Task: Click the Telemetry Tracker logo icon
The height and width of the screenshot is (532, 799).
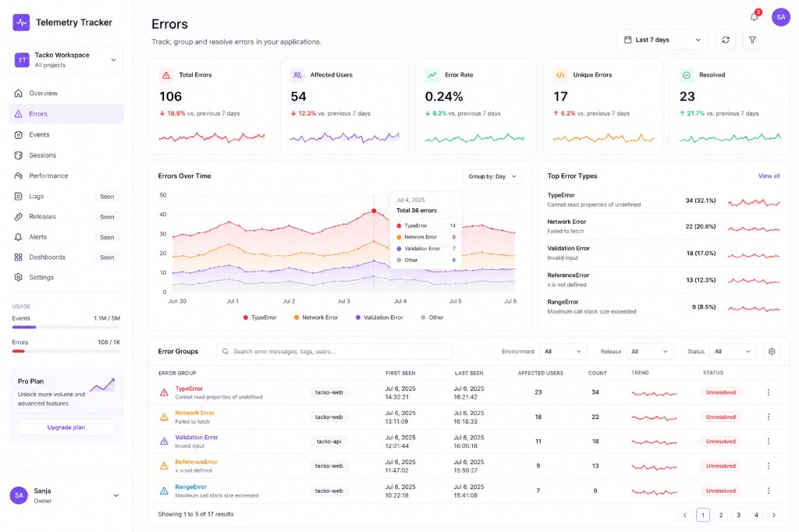Action: [21, 23]
